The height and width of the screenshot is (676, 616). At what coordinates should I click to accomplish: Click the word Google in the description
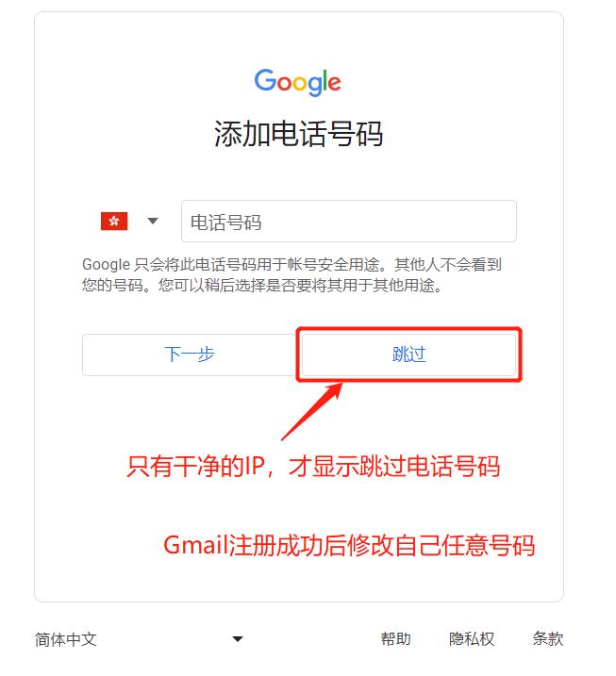[x=106, y=265]
